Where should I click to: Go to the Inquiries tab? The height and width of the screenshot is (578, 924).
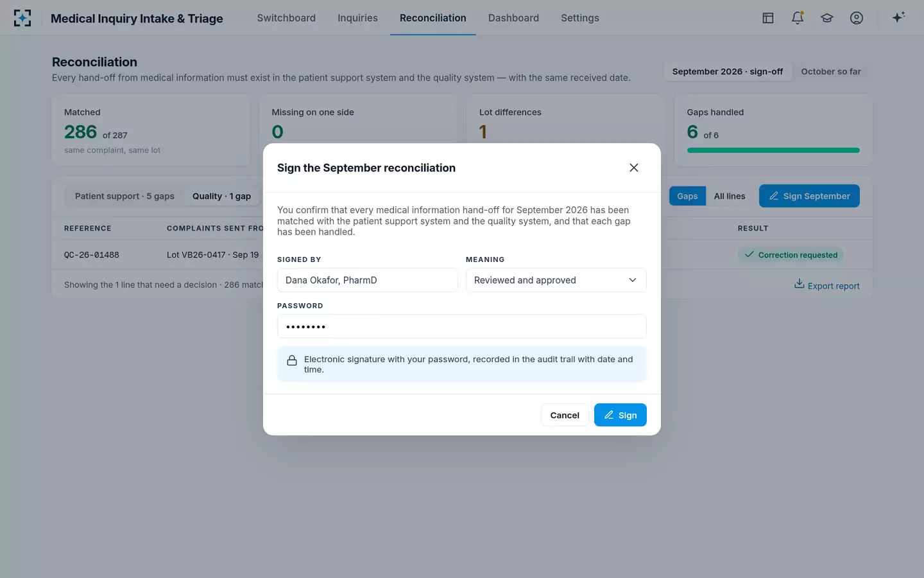coord(357,18)
